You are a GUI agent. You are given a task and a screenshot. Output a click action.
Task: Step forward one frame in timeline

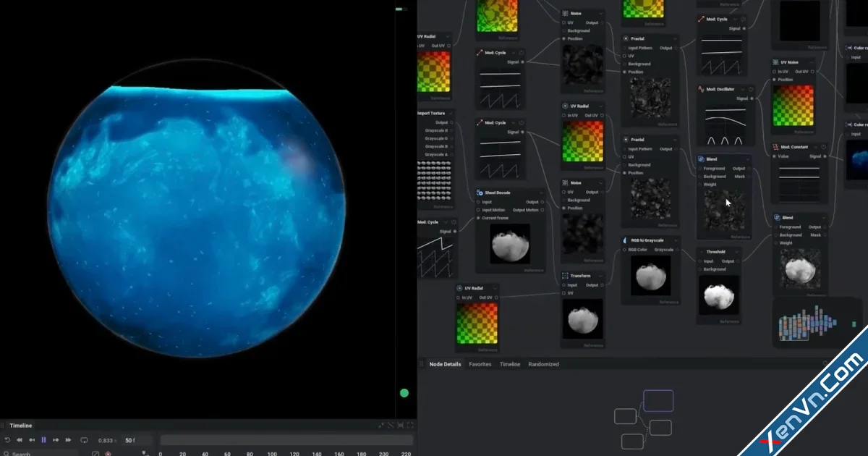point(56,440)
